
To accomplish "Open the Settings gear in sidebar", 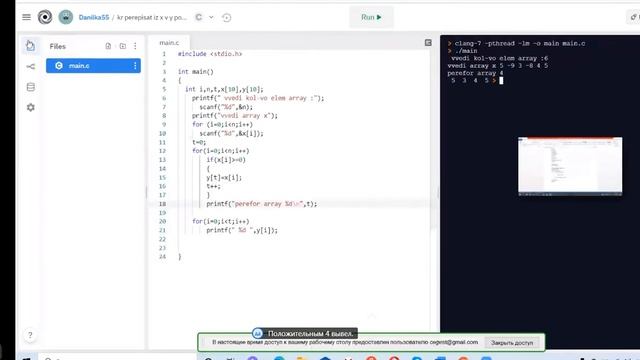I will pyautogui.click(x=31, y=107).
